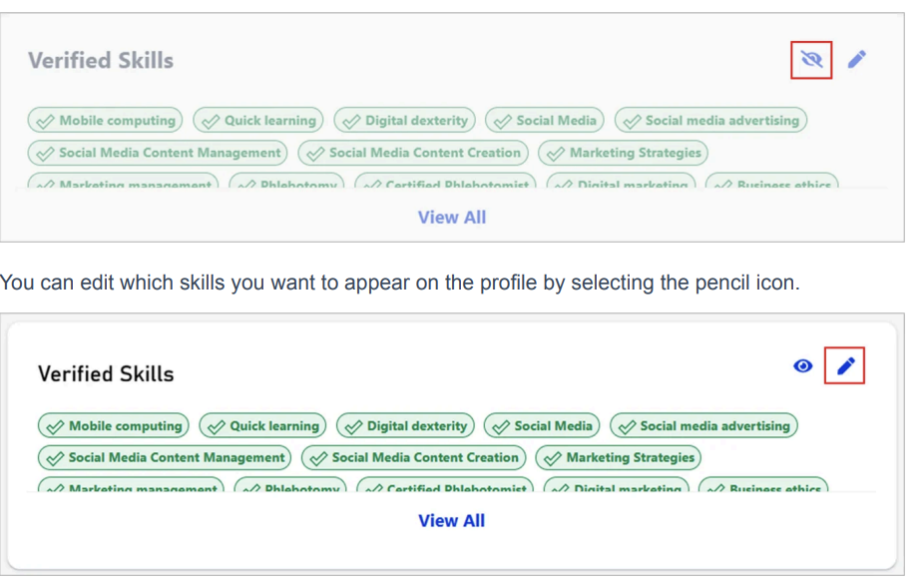This screenshot has height=583, width=924.
Task: Toggle the blue eye visibility icon in bottom card
Action: coord(802,366)
